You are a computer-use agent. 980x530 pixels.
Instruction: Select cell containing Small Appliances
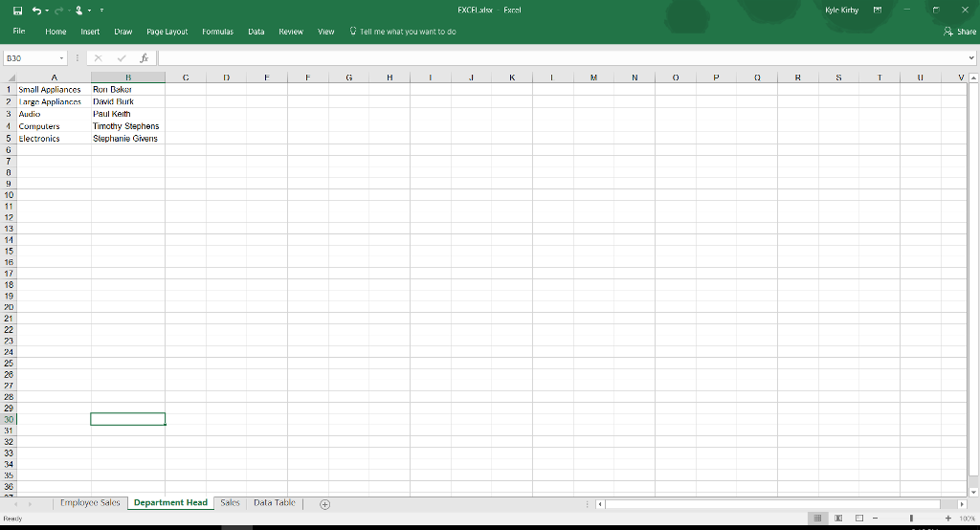click(x=54, y=89)
